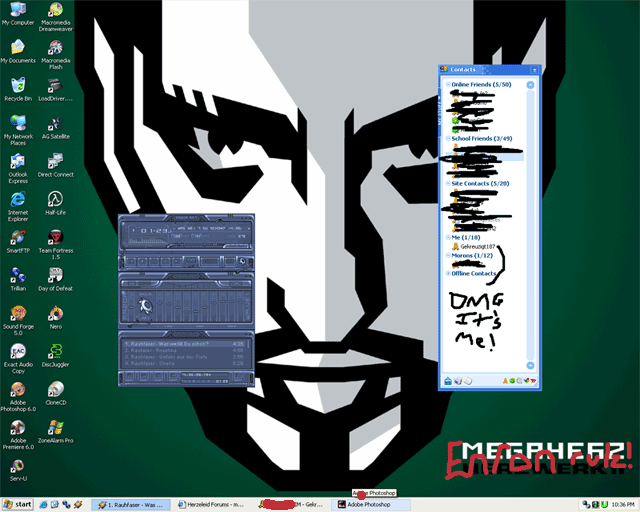Screen dimensions: 640x512
Task: Collapse the Online Friends group
Action: click(x=448, y=85)
